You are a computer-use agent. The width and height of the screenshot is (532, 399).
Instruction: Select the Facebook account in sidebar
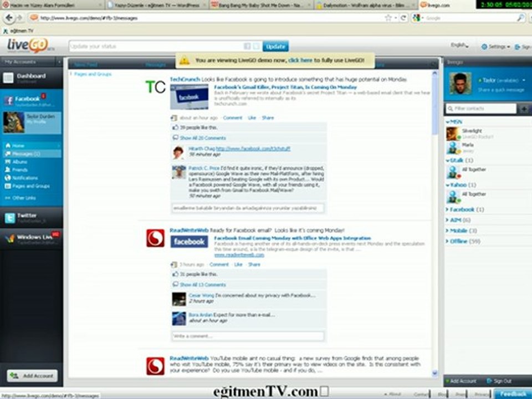27,99
